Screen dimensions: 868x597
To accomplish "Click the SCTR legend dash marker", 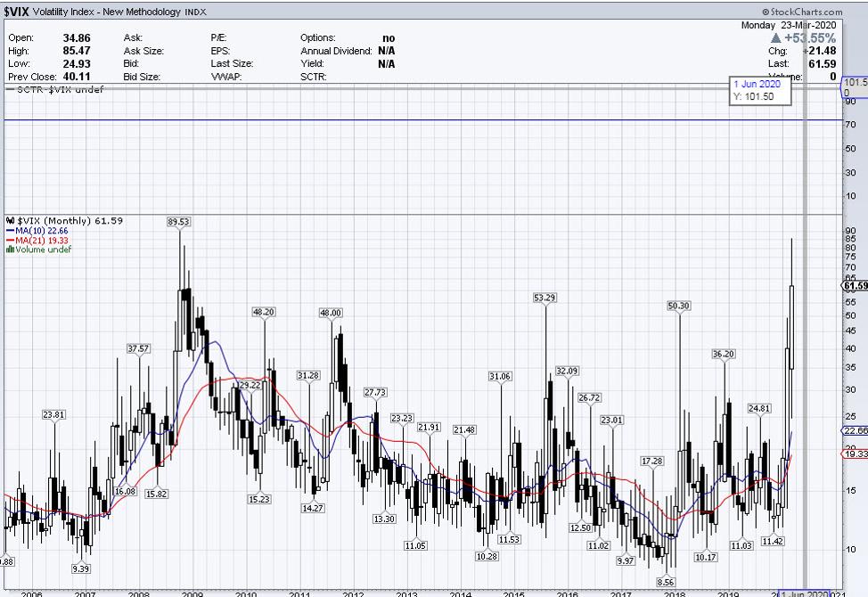I will pos(9,92).
